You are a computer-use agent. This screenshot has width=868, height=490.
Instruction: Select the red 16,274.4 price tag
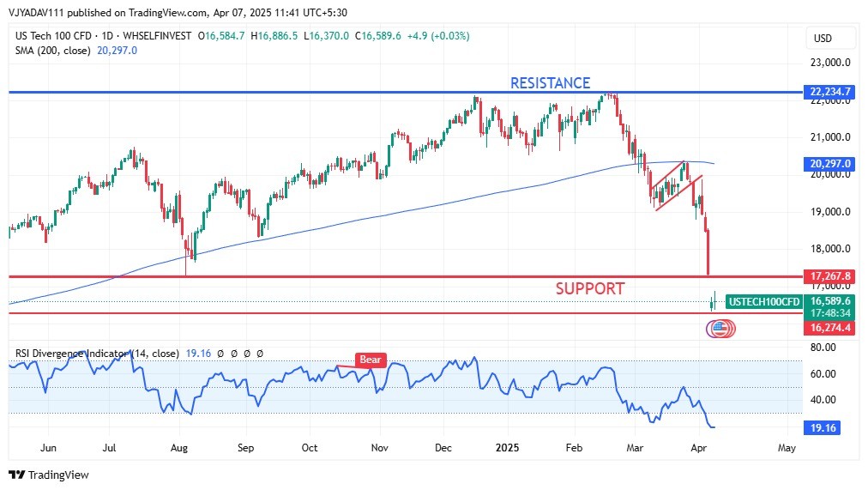point(829,328)
